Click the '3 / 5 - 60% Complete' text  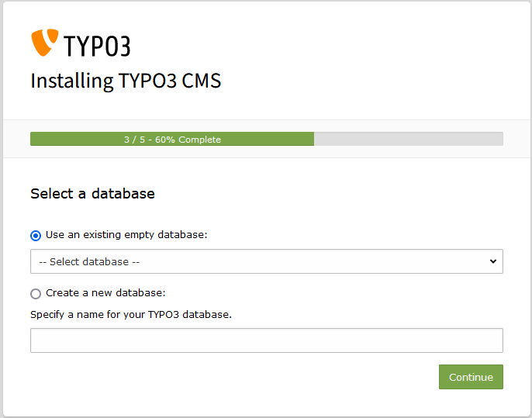point(172,140)
